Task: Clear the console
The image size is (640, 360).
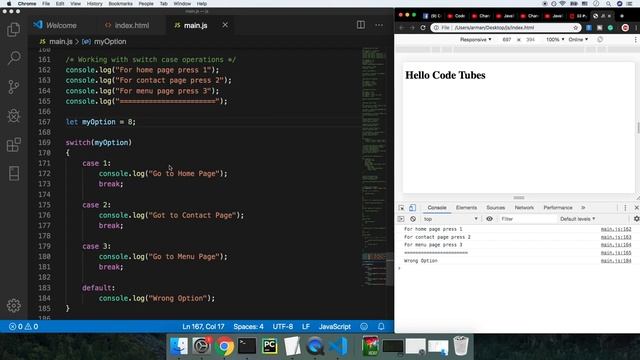Action: pyautogui.click(x=413, y=219)
